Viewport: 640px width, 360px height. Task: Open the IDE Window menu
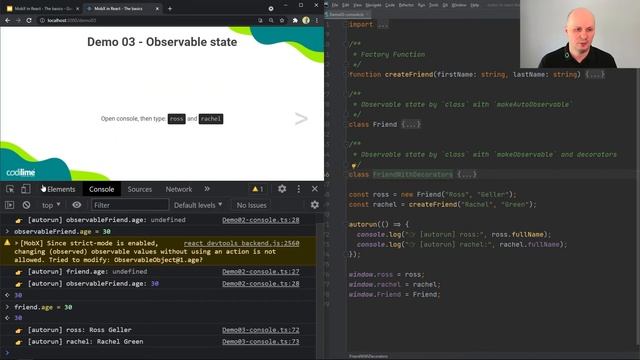pos(459,5)
